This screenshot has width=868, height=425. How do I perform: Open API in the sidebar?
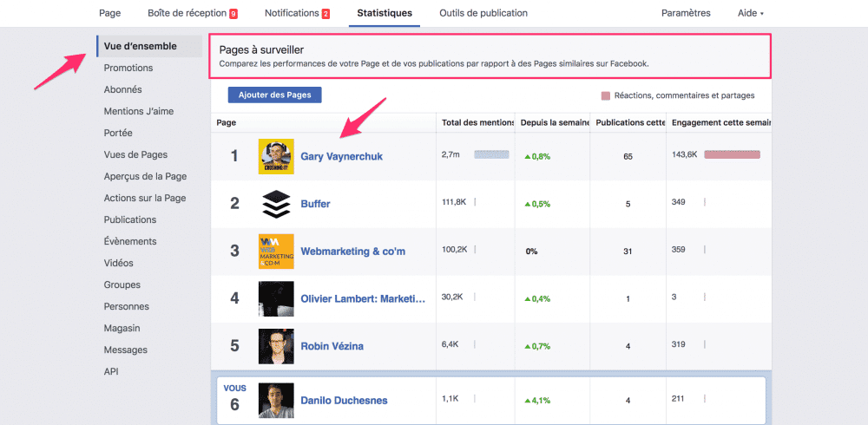(111, 371)
